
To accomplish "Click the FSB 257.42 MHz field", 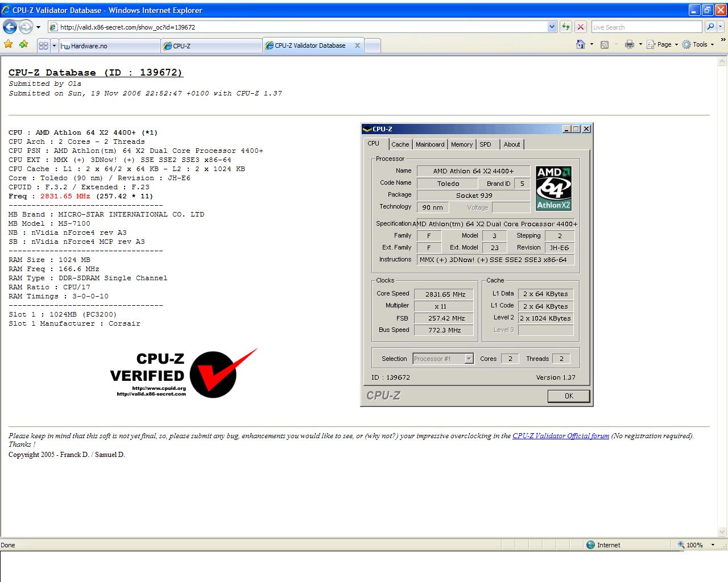I will click(x=444, y=318).
